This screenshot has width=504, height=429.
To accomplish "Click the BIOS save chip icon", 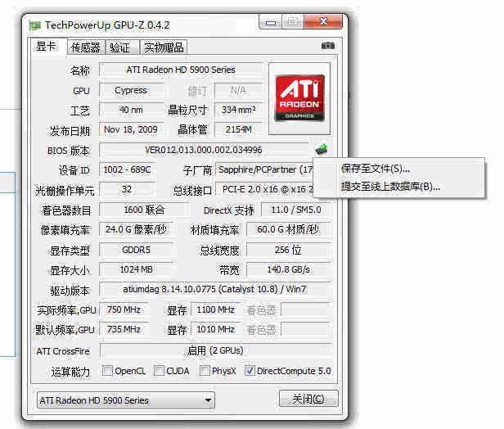I will pos(321,149).
